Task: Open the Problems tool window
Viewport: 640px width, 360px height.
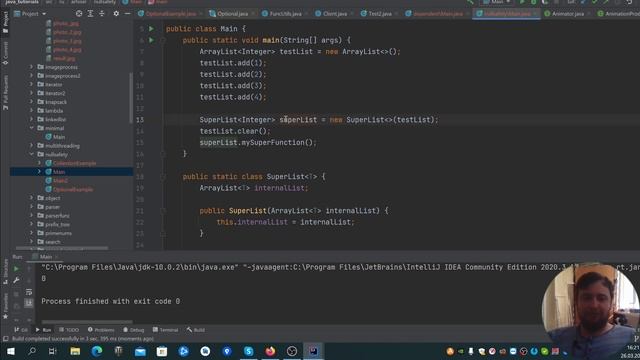Action: point(101,330)
